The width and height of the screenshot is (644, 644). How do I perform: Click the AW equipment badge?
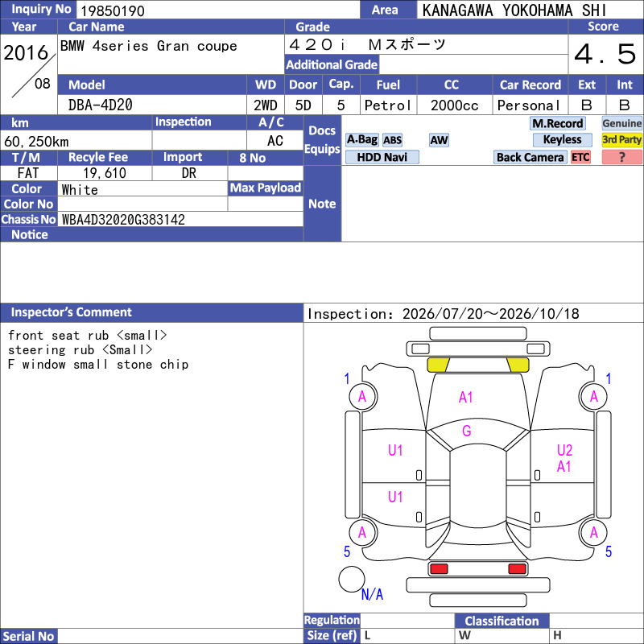pos(439,140)
